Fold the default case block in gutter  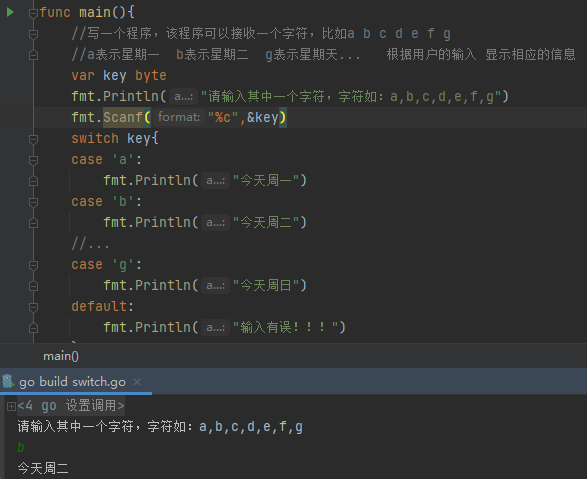pos(33,307)
